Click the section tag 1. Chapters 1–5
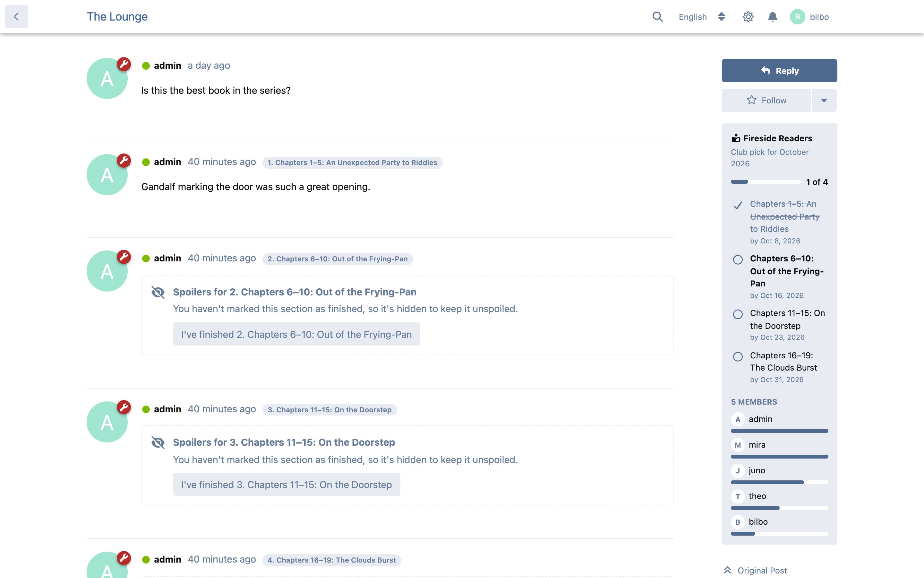The width and height of the screenshot is (924, 578). [352, 162]
